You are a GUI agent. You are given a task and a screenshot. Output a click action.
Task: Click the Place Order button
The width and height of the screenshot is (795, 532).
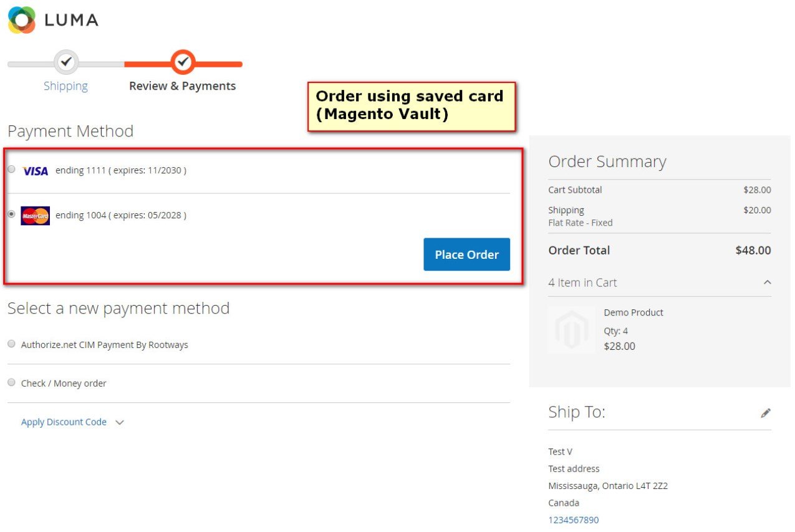(x=466, y=254)
